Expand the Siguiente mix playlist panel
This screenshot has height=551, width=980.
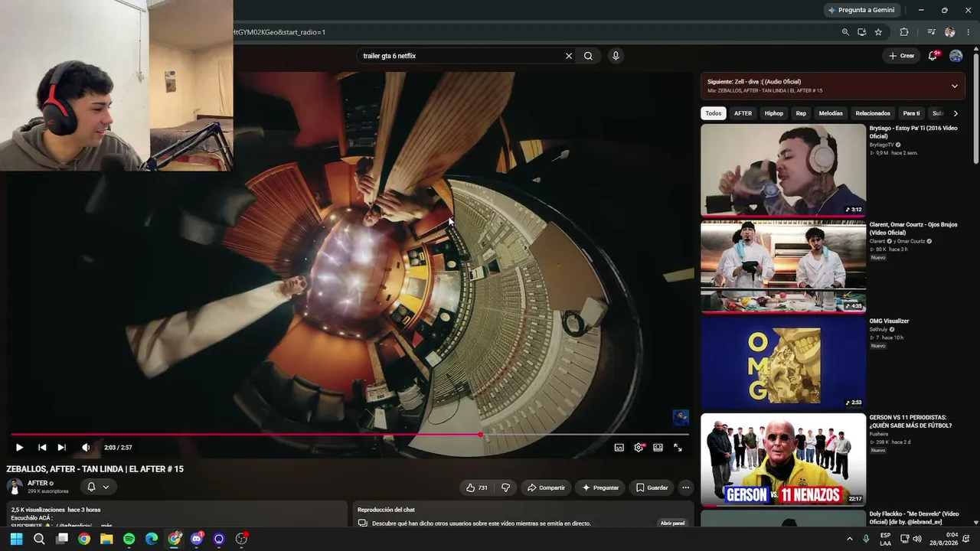coord(954,86)
